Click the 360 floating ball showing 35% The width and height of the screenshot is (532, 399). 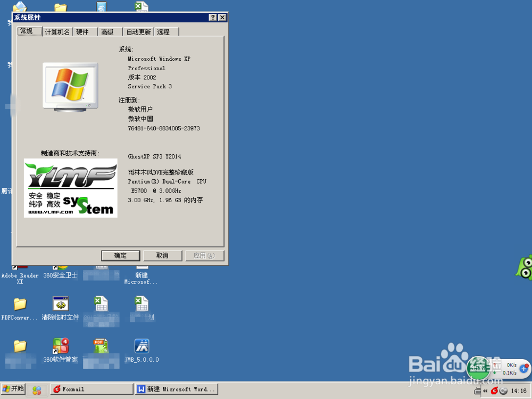pyautogui.click(x=478, y=368)
